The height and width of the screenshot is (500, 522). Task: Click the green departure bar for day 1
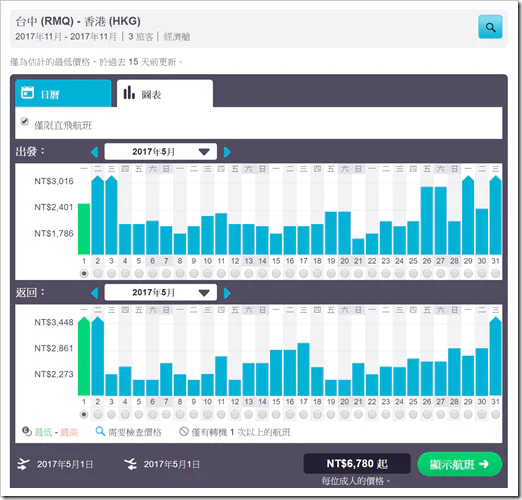click(84, 229)
